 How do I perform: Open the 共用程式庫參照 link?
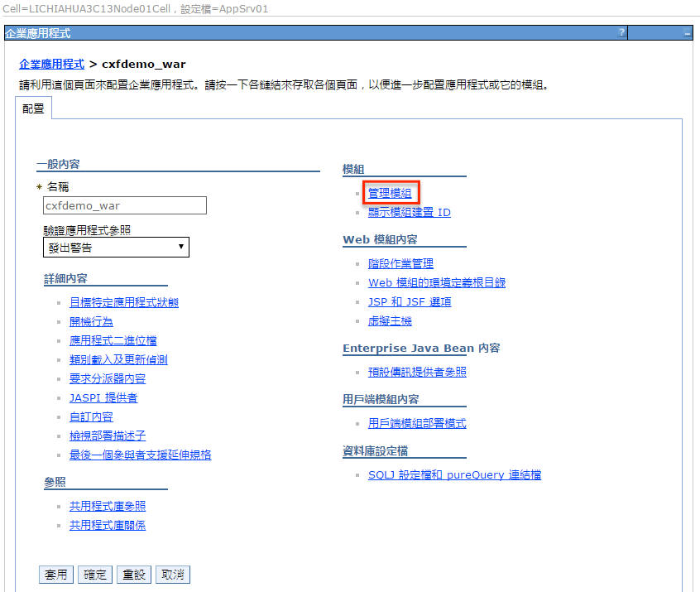(108, 506)
